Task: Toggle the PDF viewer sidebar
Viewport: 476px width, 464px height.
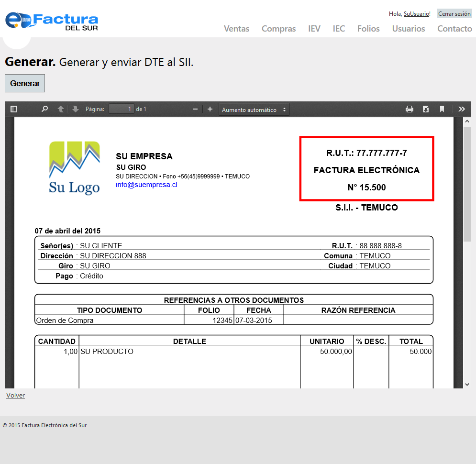Action: pyautogui.click(x=14, y=109)
